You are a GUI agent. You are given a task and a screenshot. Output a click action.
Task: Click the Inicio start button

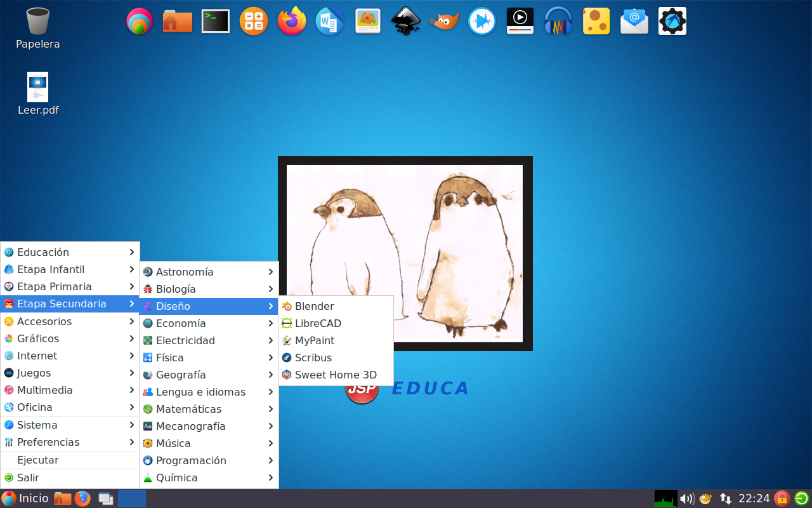pyautogui.click(x=25, y=498)
